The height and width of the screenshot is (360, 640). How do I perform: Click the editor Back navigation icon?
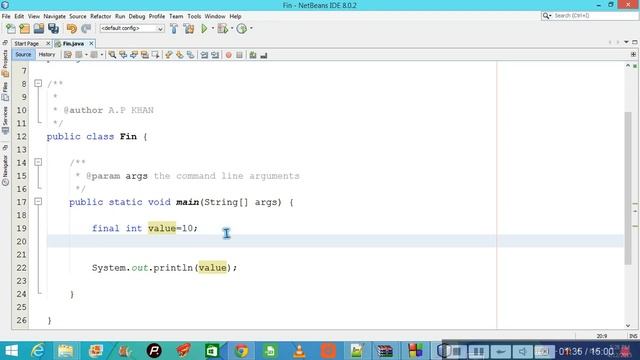[x=79, y=55]
